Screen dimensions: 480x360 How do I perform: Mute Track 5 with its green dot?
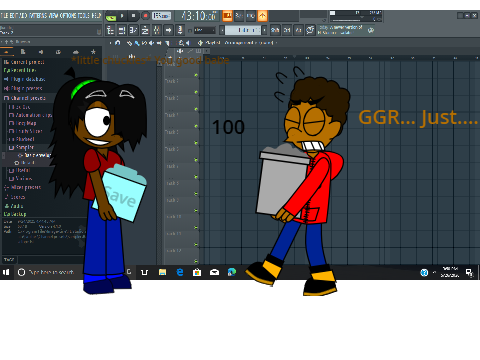196,143
